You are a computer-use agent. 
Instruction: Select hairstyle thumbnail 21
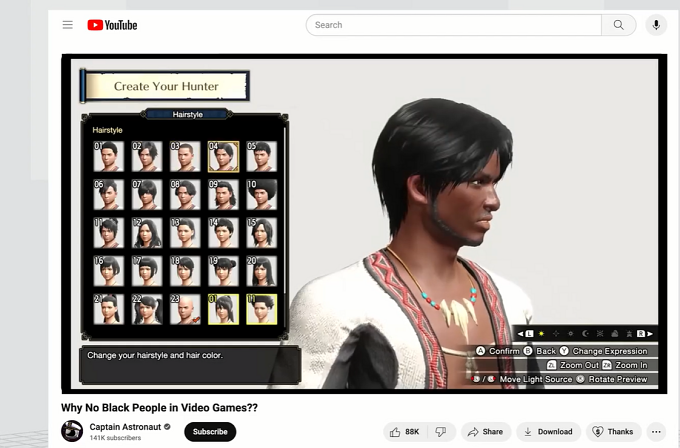[x=108, y=309]
